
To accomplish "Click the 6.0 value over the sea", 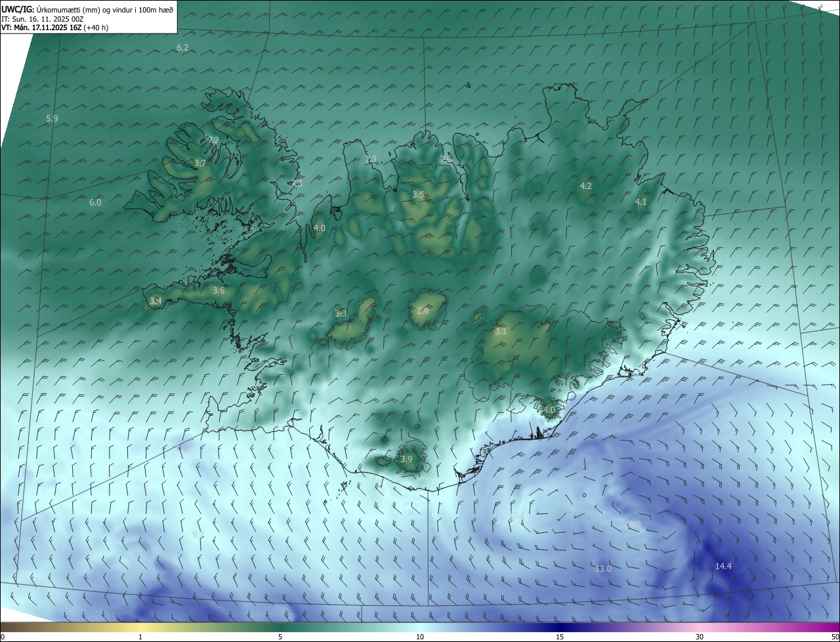I will tap(95, 203).
